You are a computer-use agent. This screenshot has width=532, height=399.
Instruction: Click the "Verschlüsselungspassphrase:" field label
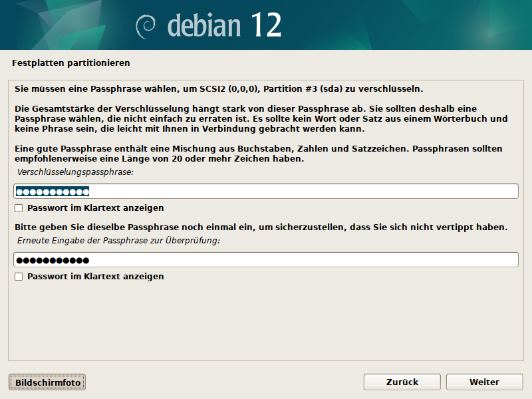click(x=75, y=172)
